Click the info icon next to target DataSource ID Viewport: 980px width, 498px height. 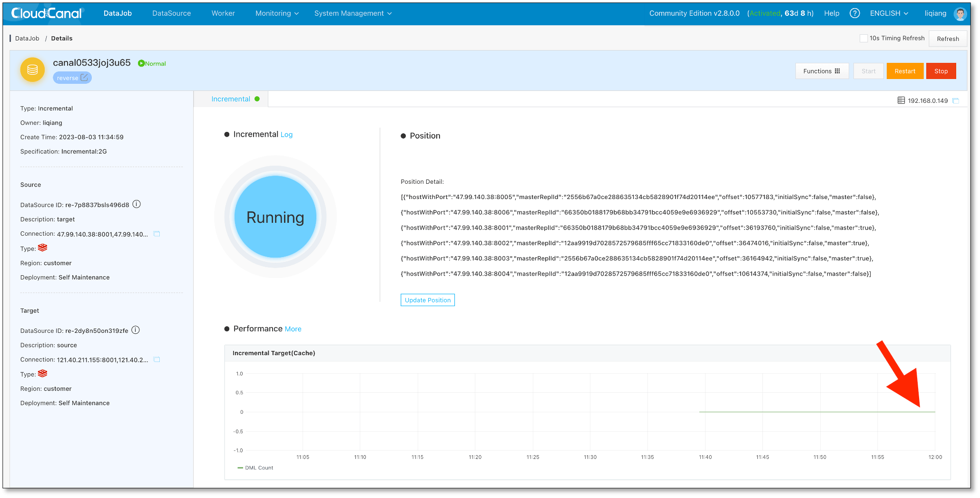coord(135,330)
